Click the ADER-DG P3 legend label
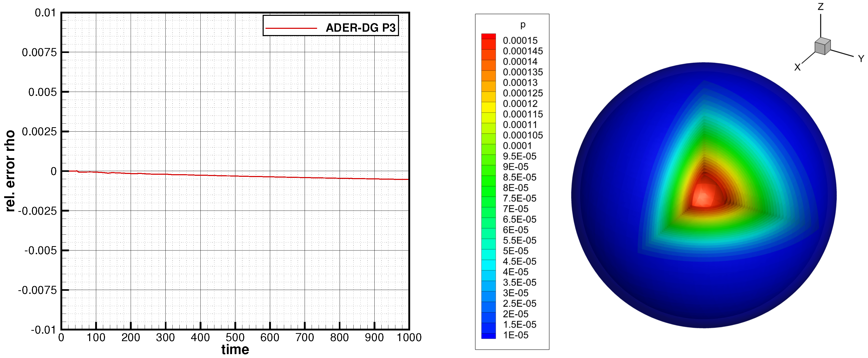Image resolution: width=868 pixels, height=358 pixels. click(361, 28)
